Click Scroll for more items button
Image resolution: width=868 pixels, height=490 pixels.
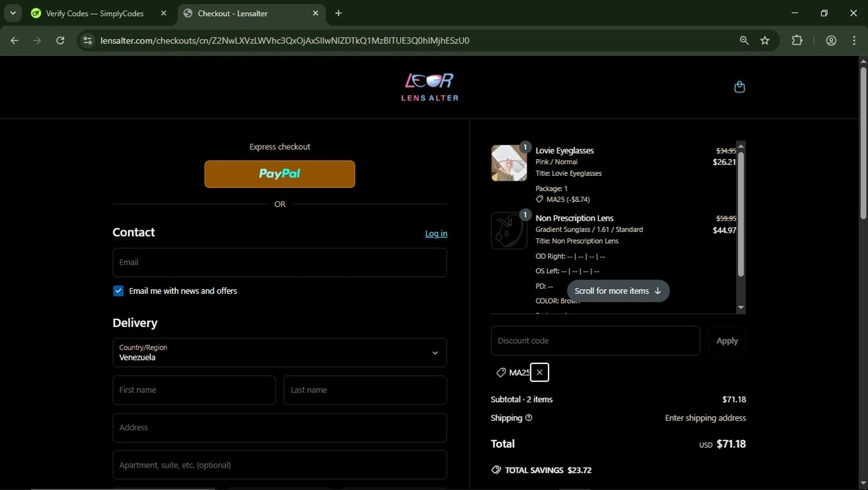point(618,291)
